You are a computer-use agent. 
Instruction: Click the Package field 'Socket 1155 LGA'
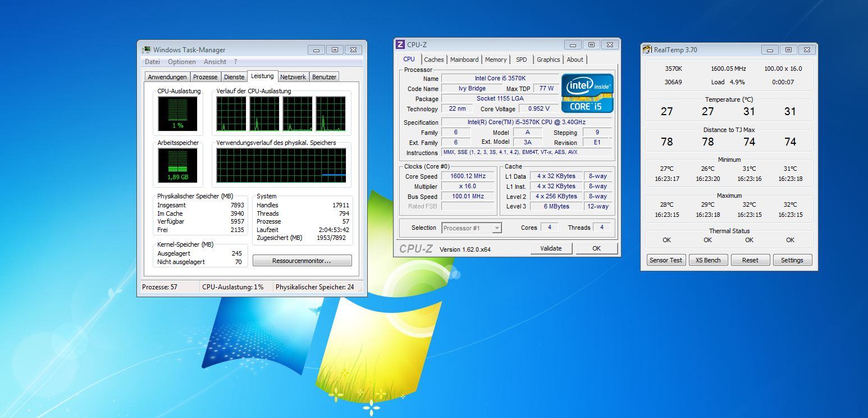coord(500,99)
